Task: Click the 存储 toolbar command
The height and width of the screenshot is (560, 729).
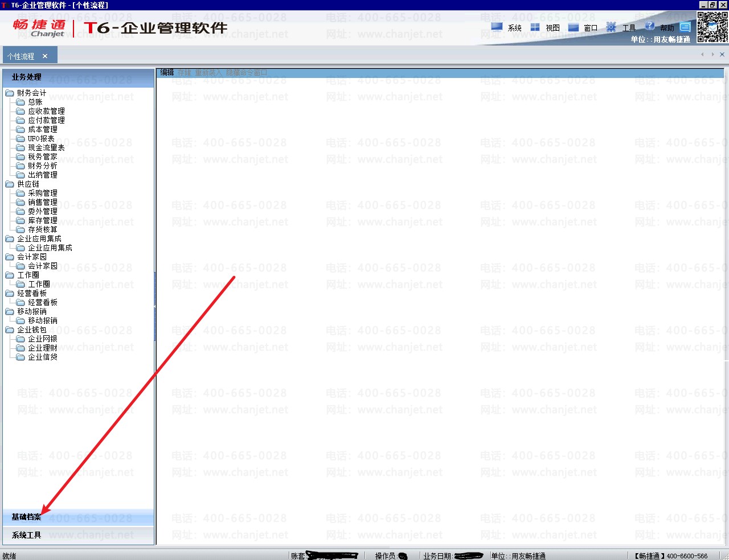Action: pyautogui.click(x=185, y=72)
